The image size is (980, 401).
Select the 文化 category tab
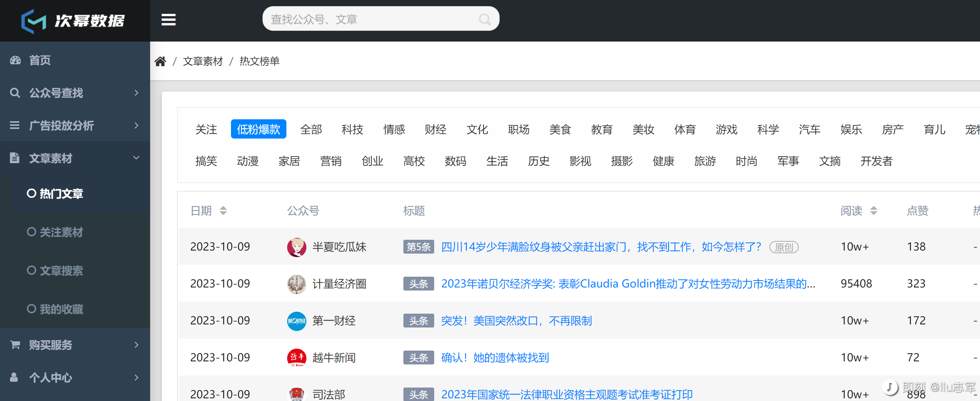[477, 129]
